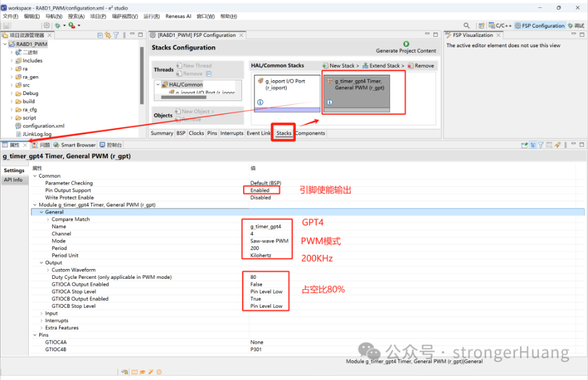The image size is (588, 380).
Task: Click info icon on g_ioport block
Action: [x=260, y=102]
